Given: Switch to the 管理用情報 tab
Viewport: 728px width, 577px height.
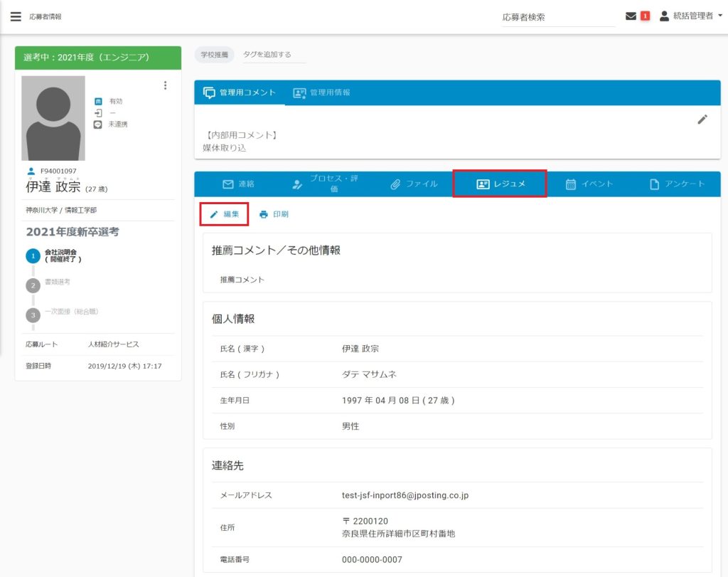Looking at the screenshot, I should [321, 92].
